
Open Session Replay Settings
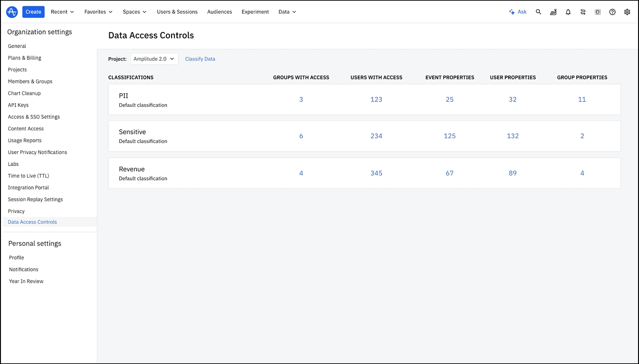pos(35,200)
